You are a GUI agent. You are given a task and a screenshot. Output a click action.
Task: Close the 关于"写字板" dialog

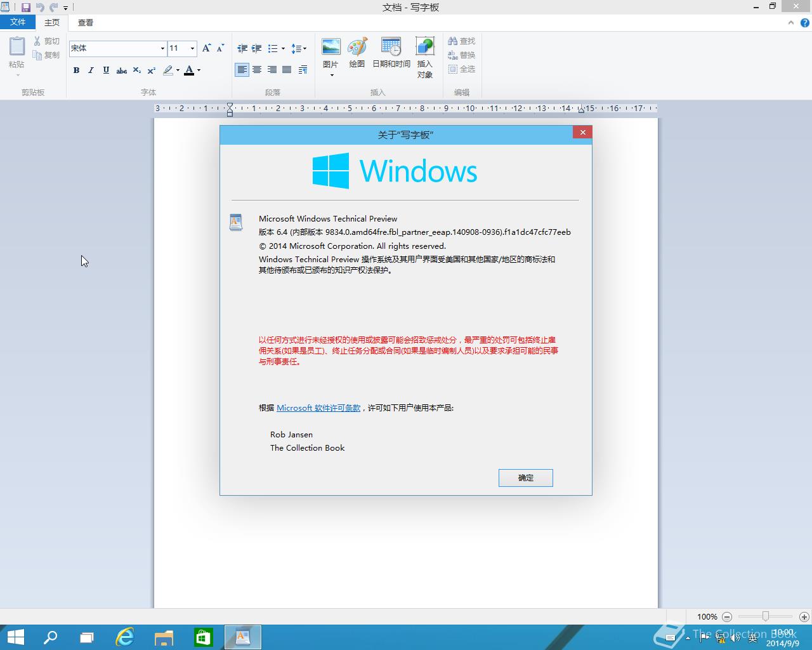click(x=582, y=132)
